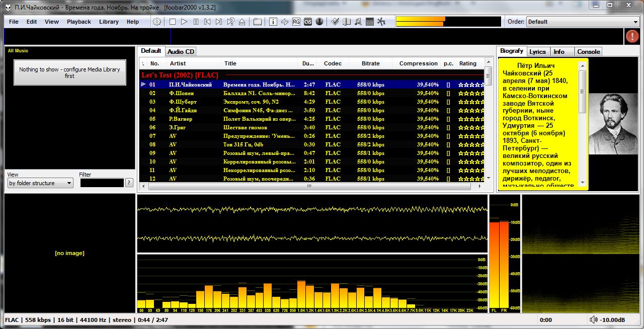The height and width of the screenshot is (329, 644).
Task: Toggle the Last.fm scrobbling icon
Action: [307, 22]
